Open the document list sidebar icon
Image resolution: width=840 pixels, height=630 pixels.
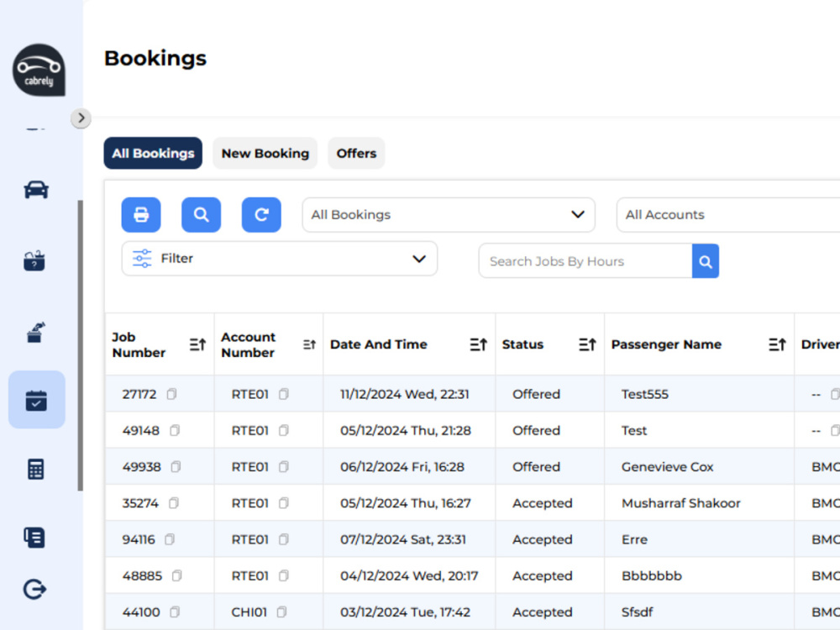tap(34, 538)
